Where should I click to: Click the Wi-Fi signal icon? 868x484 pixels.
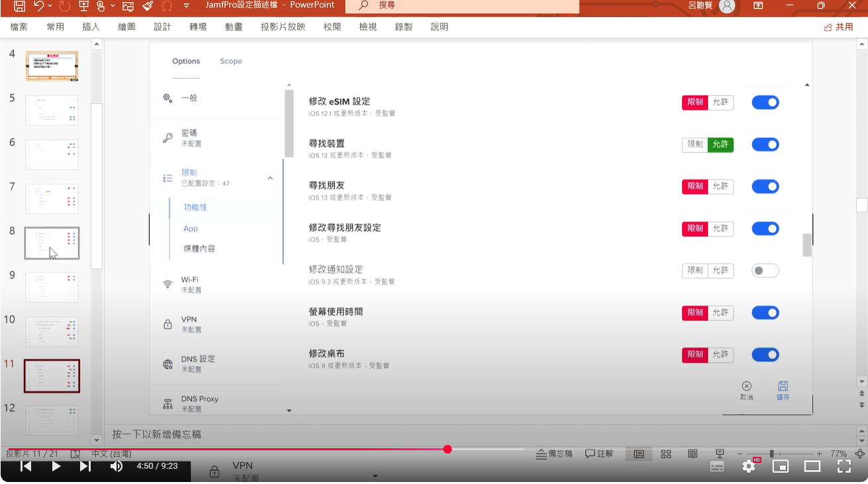click(168, 285)
